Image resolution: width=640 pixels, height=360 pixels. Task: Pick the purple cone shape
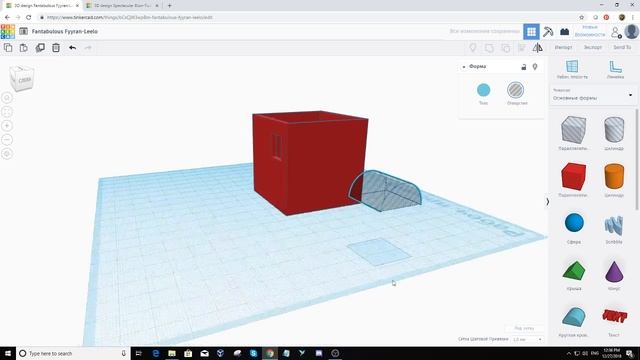pyautogui.click(x=614, y=271)
